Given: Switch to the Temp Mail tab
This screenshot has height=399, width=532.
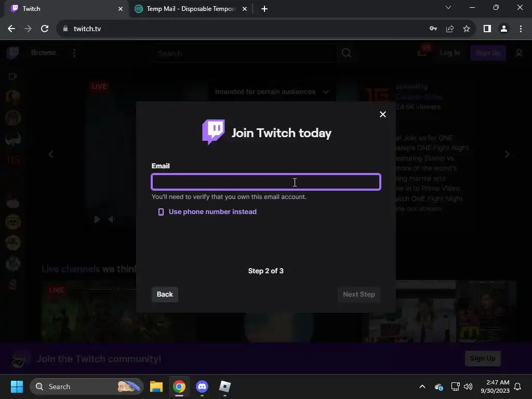Looking at the screenshot, I should [190, 9].
